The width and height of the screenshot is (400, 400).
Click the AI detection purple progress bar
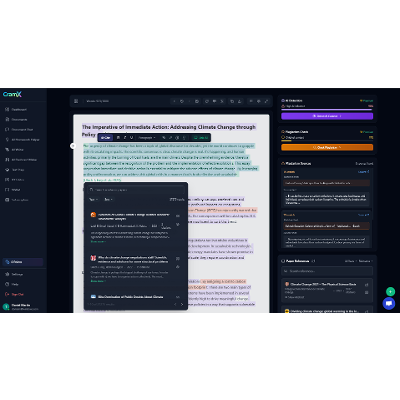tap(327, 109)
